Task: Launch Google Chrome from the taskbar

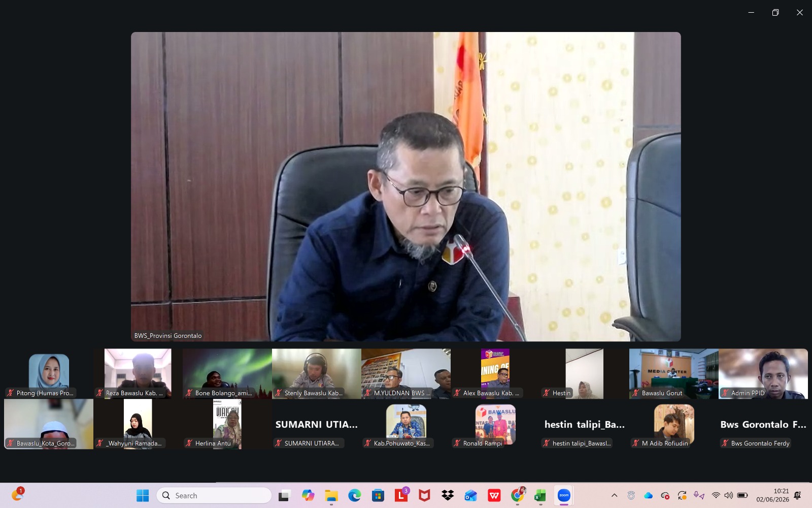Action: (517, 495)
